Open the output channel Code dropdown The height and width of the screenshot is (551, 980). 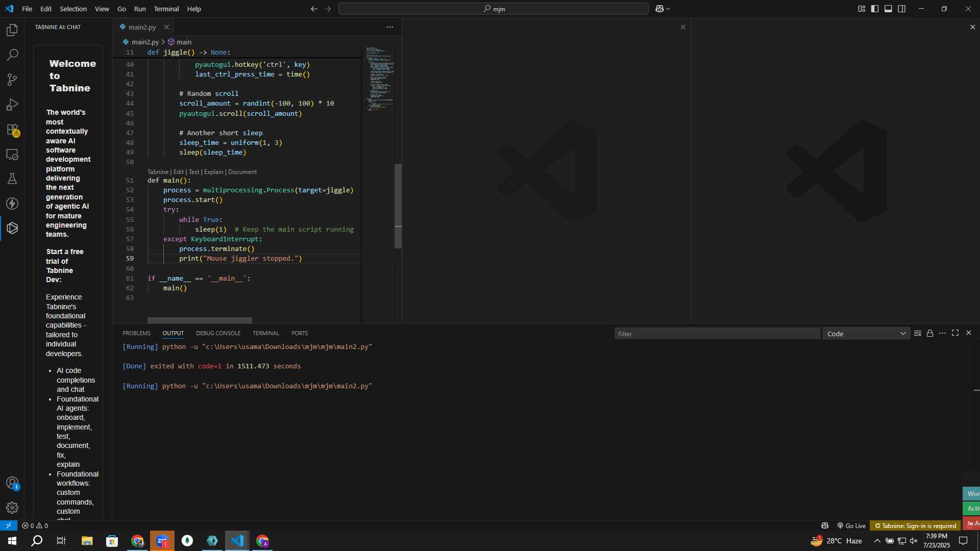point(866,334)
